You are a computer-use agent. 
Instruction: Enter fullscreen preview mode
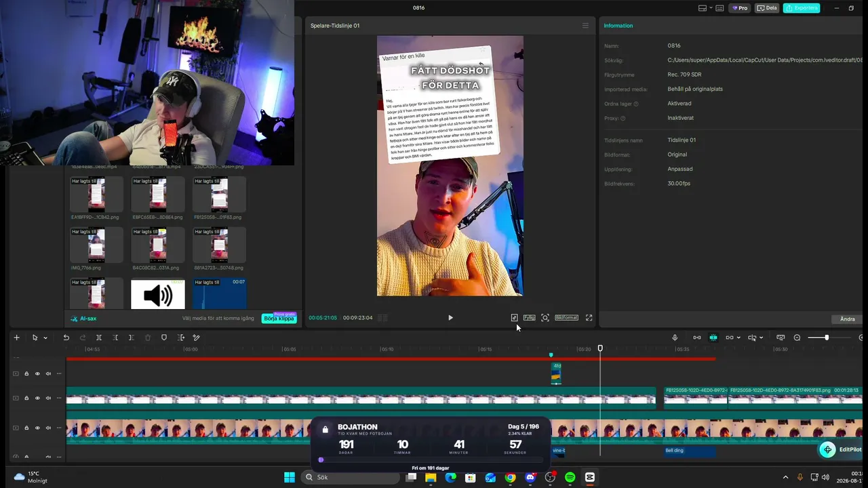click(589, 317)
